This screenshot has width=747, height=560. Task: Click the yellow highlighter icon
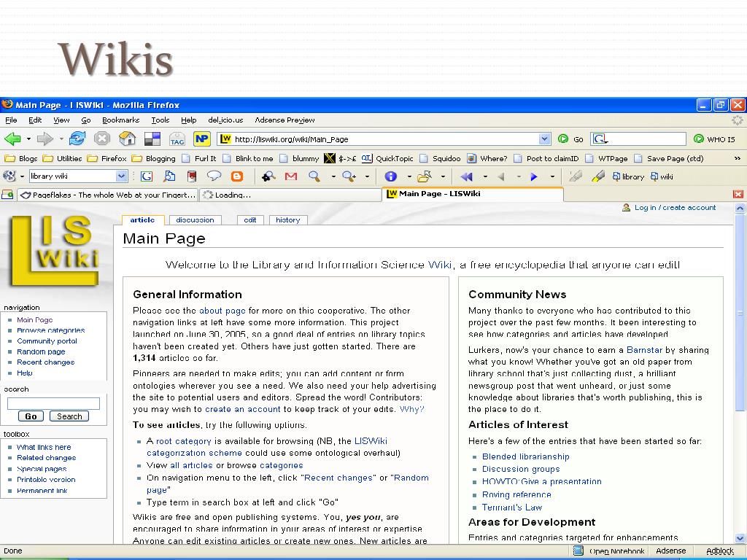(598, 176)
